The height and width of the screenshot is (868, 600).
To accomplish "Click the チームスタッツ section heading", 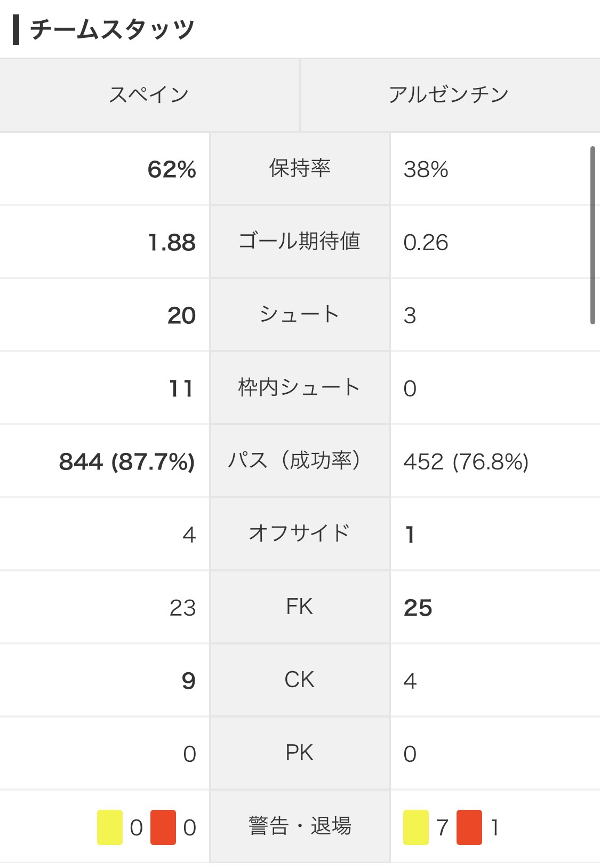I will (112, 29).
